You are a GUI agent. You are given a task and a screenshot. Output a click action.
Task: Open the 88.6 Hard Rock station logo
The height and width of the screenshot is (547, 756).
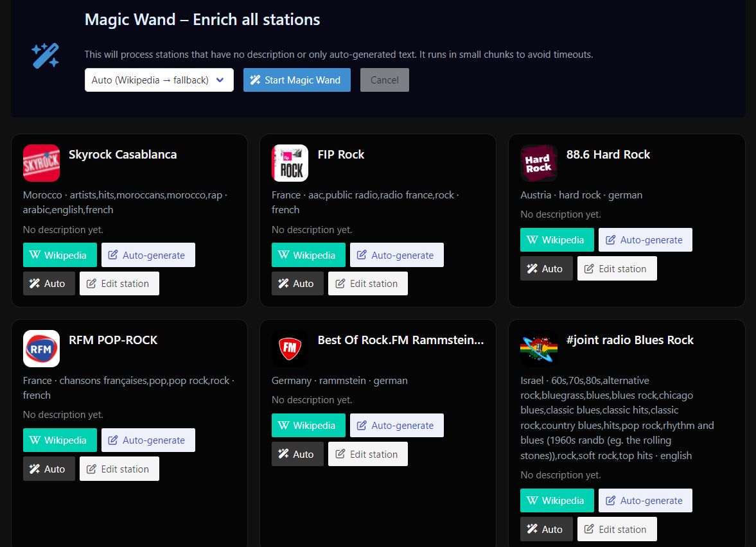pos(538,163)
